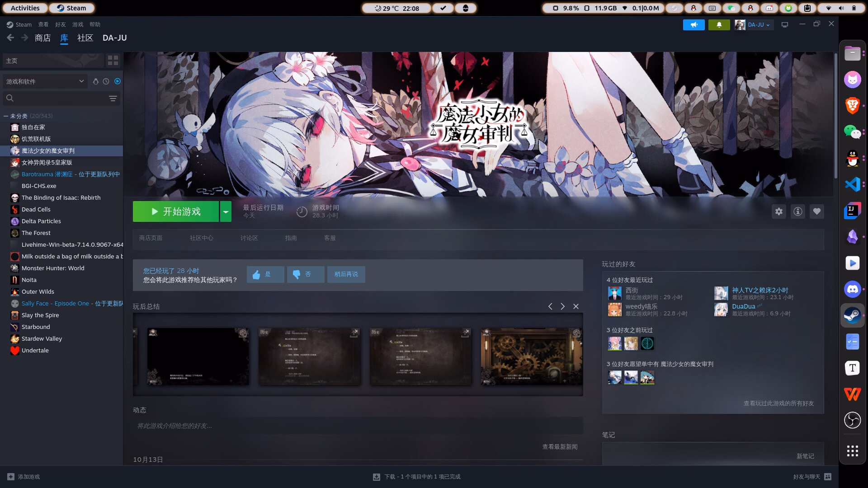Viewport: 868px width, 488px height.
Task: Open the DA-JU profile tab
Action: click(115, 38)
